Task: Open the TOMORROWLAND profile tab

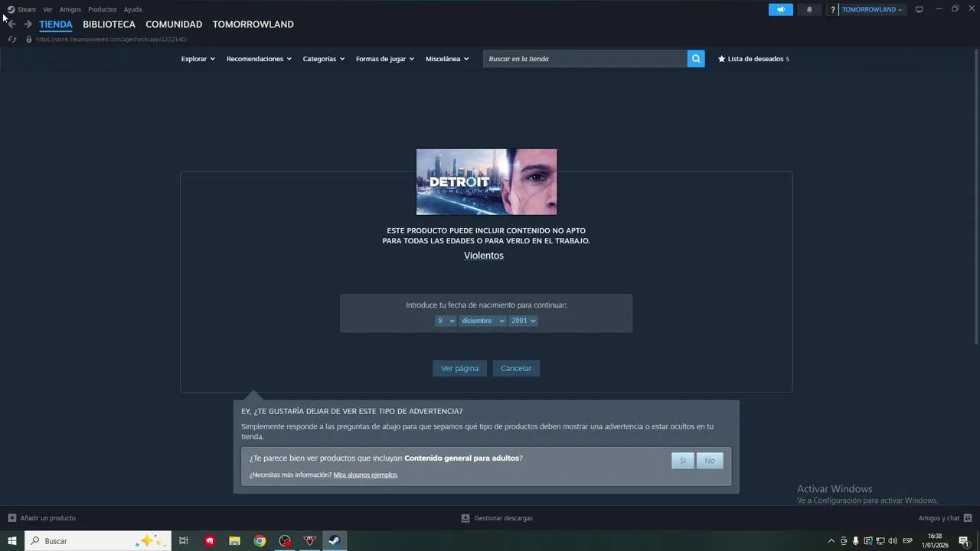Action: coord(253,24)
